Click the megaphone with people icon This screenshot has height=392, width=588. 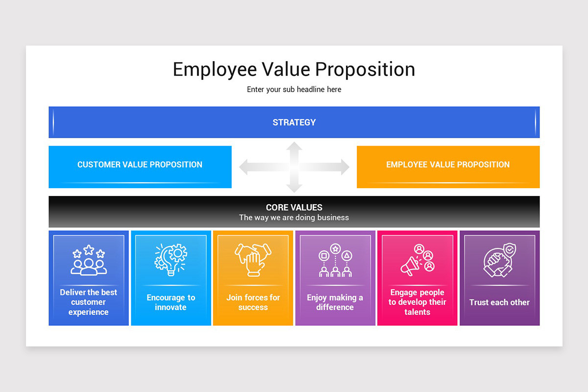coord(417,260)
